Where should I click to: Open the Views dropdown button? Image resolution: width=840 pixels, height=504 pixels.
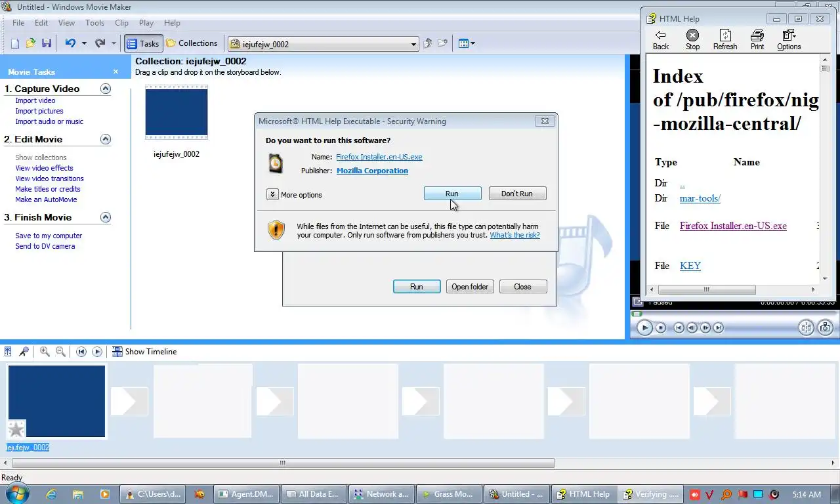tap(467, 44)
